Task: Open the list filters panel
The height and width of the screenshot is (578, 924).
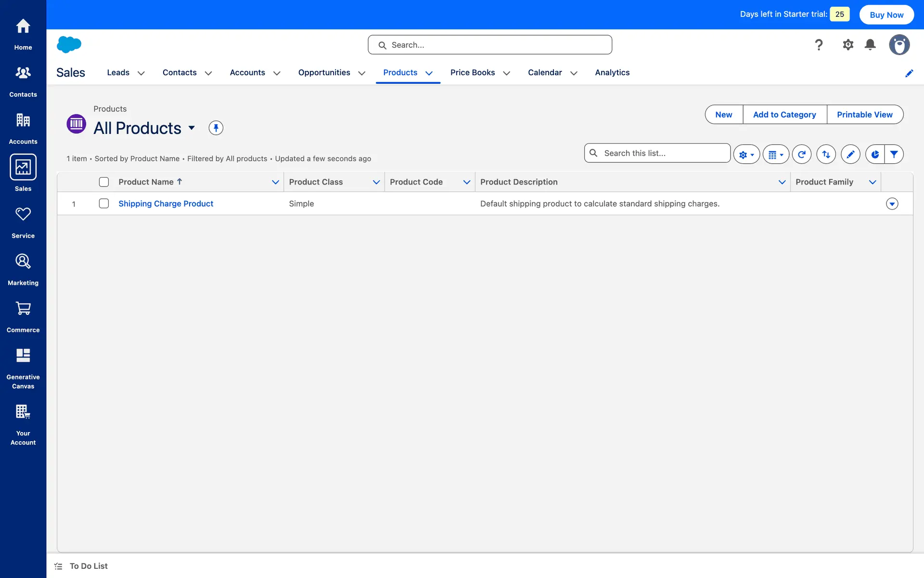Action: click(x=894, y=155)
